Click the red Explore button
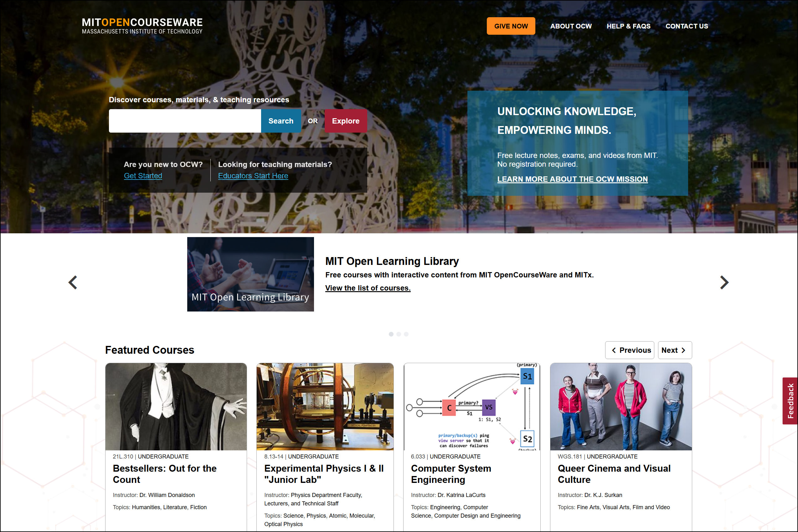The width and height of the screenshot is (798, 532). click(345, 121)
